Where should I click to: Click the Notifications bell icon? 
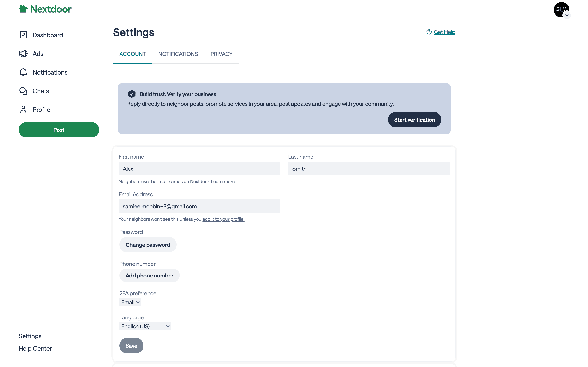click(x=23, y=72)
